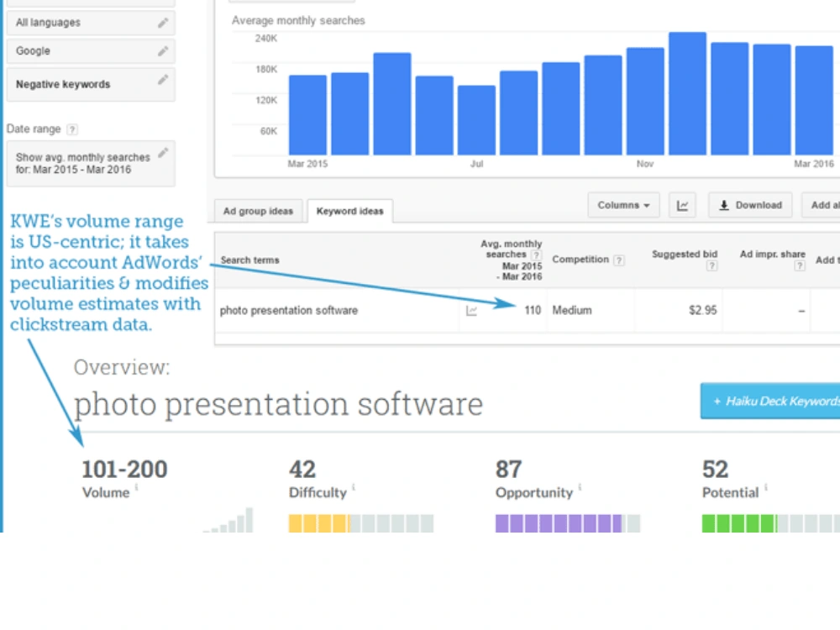Click the Ad impr. share column header
This screenshot has height=630, width=840.
point(773,255)
